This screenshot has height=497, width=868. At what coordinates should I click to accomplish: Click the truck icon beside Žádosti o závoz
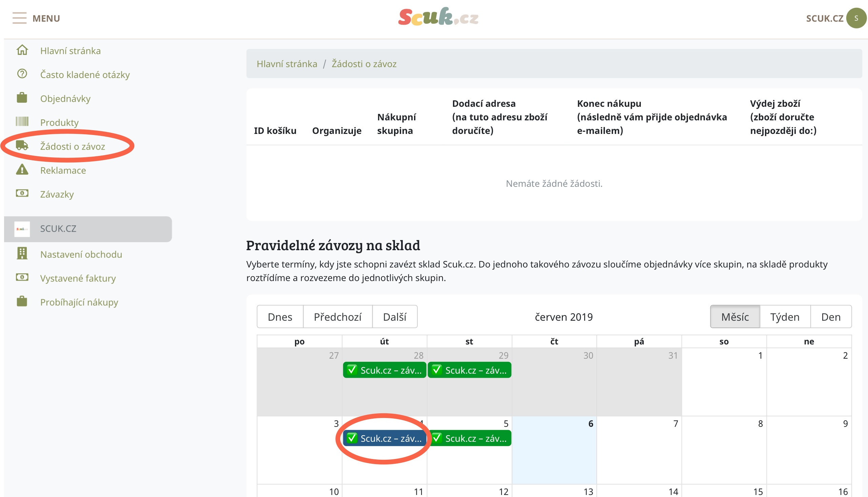(x=22, y=145)
